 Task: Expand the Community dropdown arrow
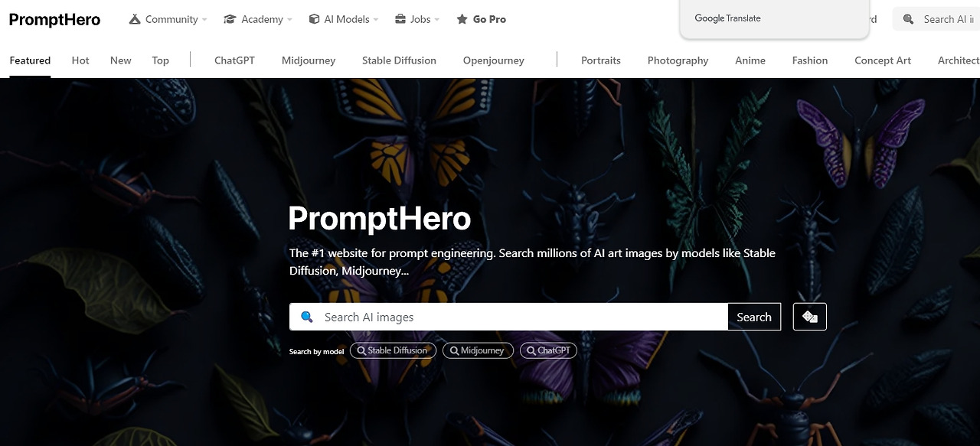[204, 20]
